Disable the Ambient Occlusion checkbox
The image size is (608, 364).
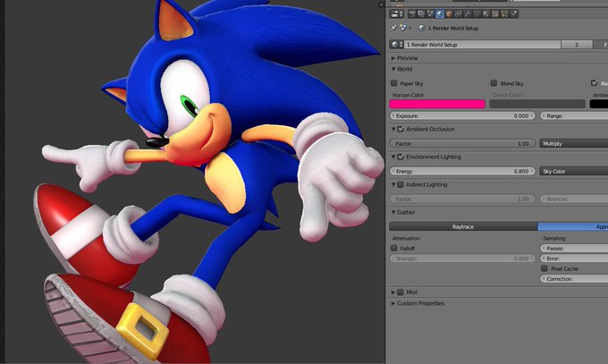click(401, 129)
